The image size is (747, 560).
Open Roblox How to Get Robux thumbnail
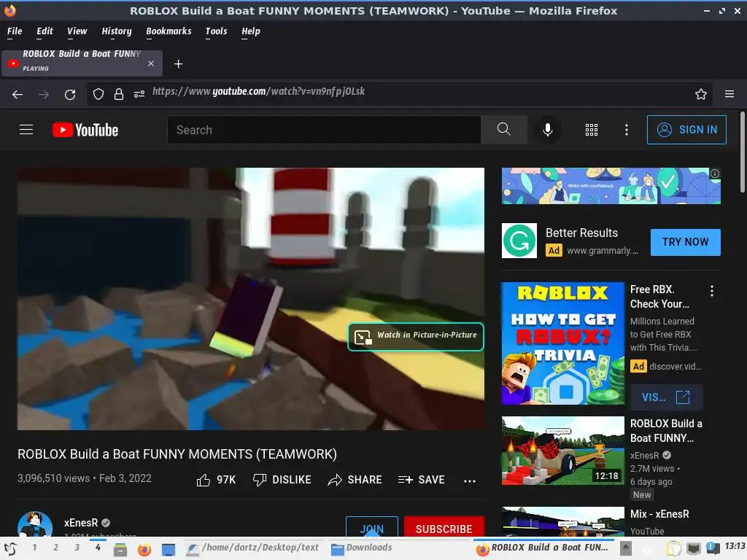pos(562,343)
